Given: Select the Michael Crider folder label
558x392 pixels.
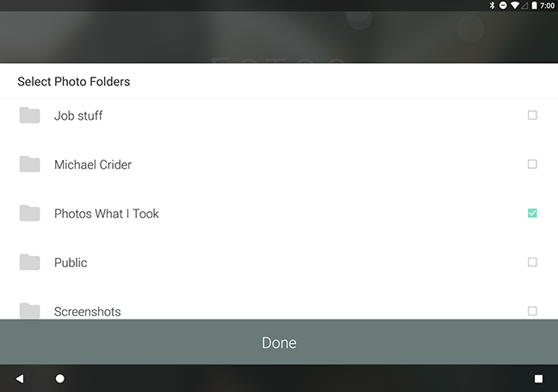Looking at the screenshot, I should (93, 165).
